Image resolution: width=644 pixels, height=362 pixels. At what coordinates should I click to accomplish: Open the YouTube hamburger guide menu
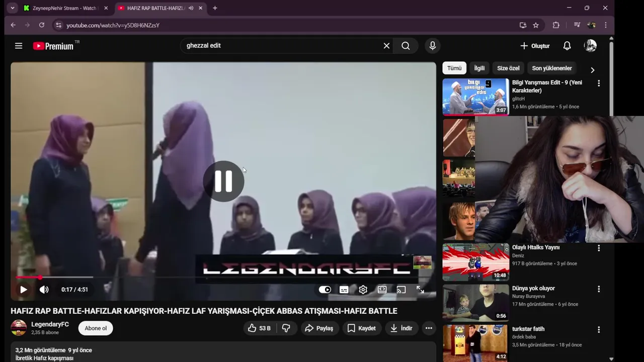(19, 46)
